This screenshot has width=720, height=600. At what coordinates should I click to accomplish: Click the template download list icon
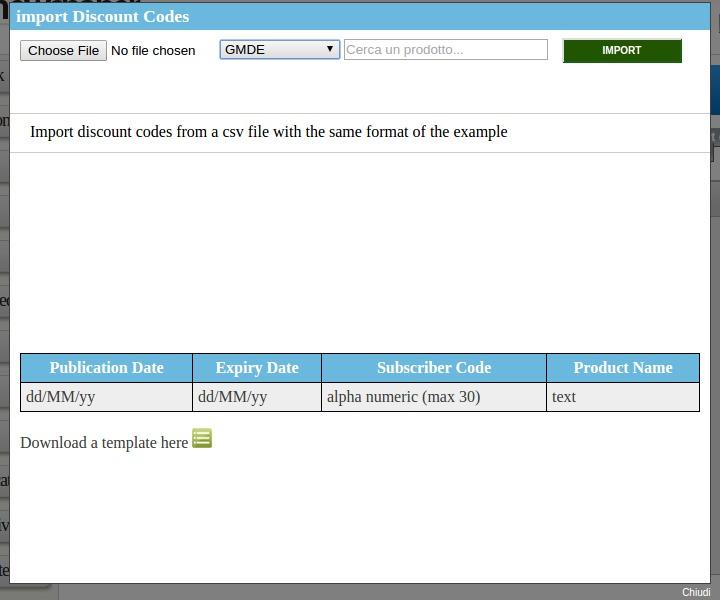click(202, 438)
